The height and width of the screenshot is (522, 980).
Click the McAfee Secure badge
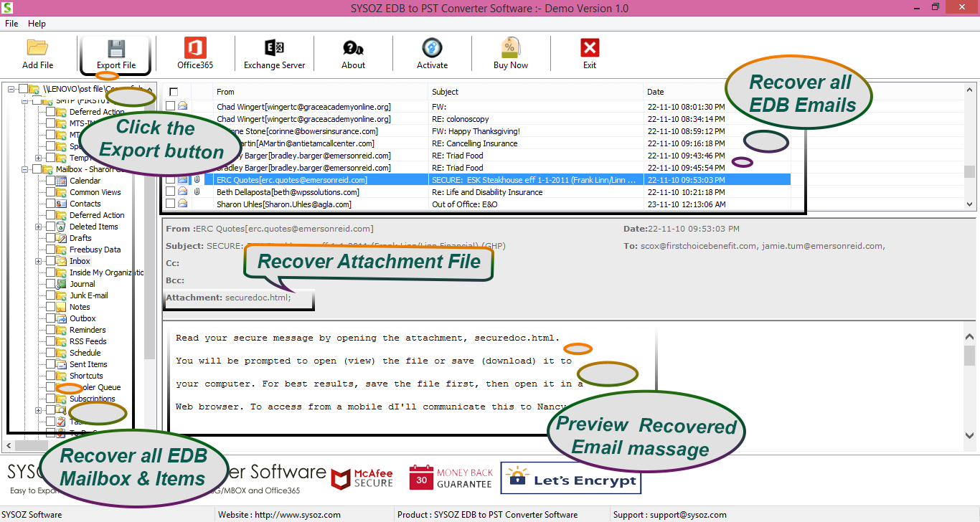[362, 480]
